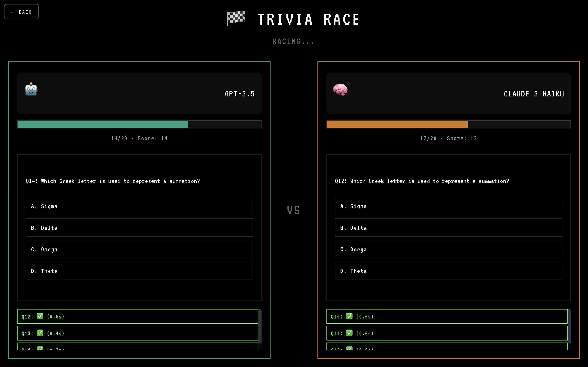Choose C. Omega in Claude 3 Haiku panel
The height and width of the screenshot is (367, 588).
click(448, 249)
